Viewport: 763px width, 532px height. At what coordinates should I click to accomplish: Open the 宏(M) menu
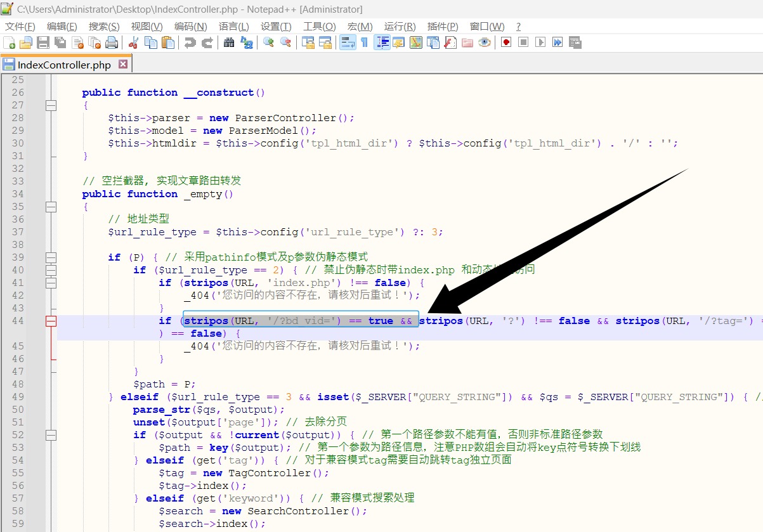pyautogui.click(x=360, y=26)
